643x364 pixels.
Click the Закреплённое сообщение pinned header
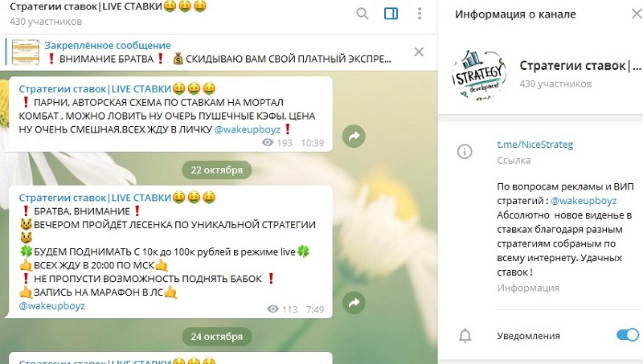108,46
